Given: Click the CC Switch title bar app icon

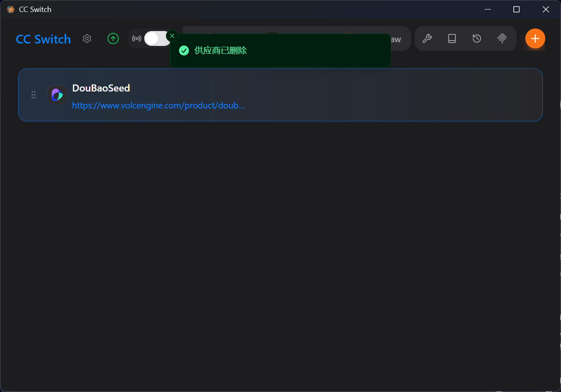Looking at the screenshot, I should [11, 10].
